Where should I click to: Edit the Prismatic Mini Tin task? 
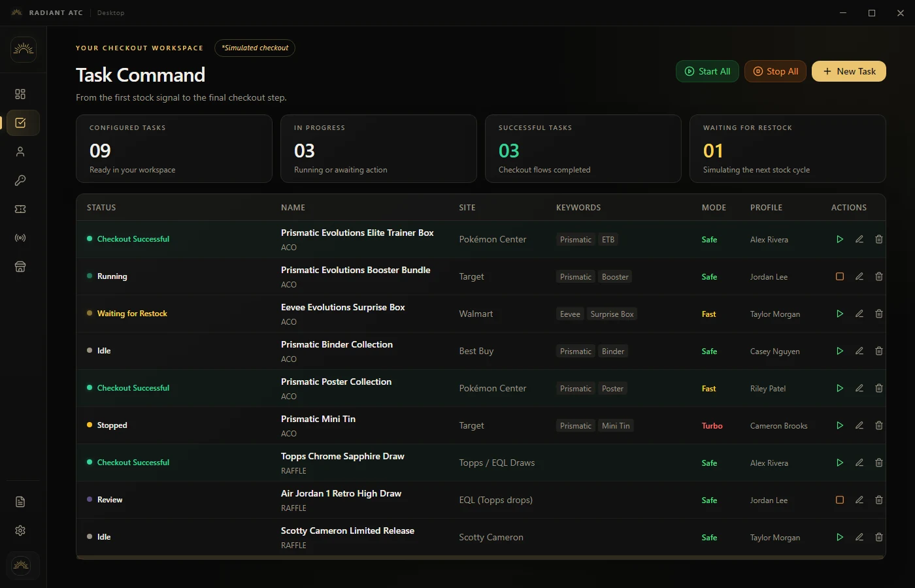tap(859, 425)
